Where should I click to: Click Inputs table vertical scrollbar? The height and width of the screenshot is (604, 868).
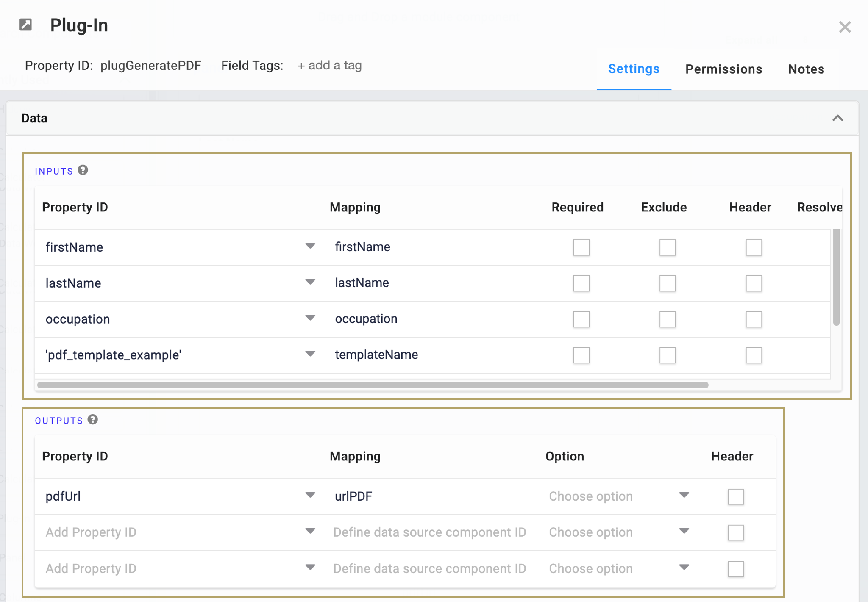point(836,277)
